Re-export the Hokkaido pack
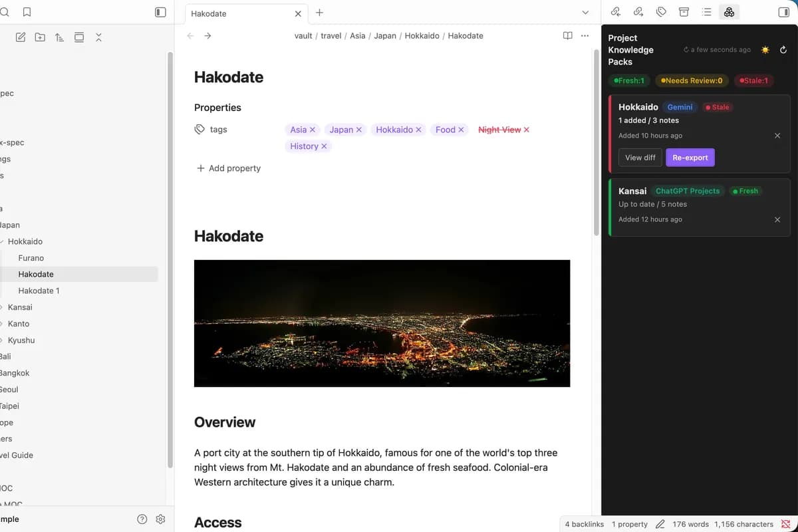Screen dimensions: 798x532 [x=690, y=158]
